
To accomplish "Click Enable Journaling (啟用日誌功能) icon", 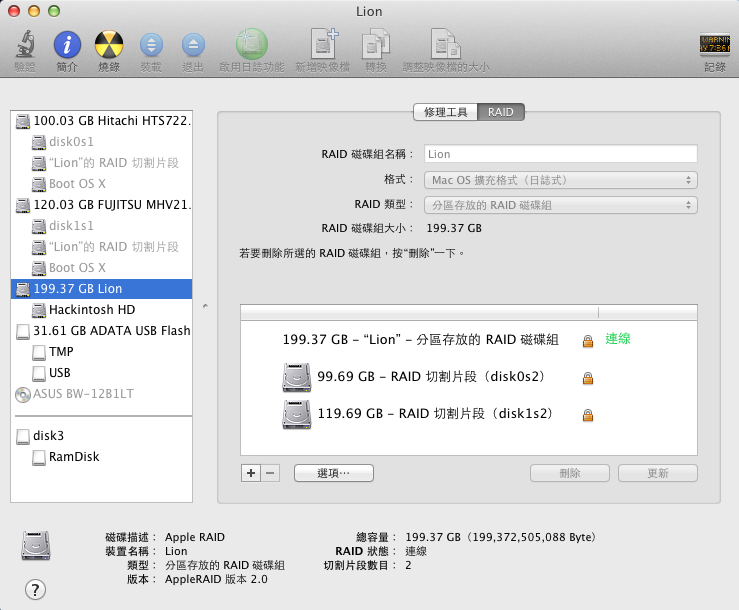I will [252, 44].
